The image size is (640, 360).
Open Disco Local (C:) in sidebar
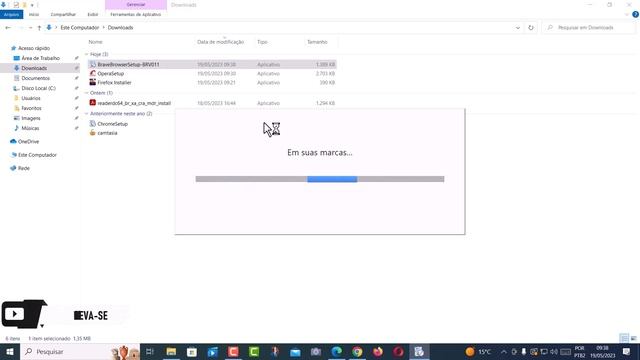(x=38, y=88)
